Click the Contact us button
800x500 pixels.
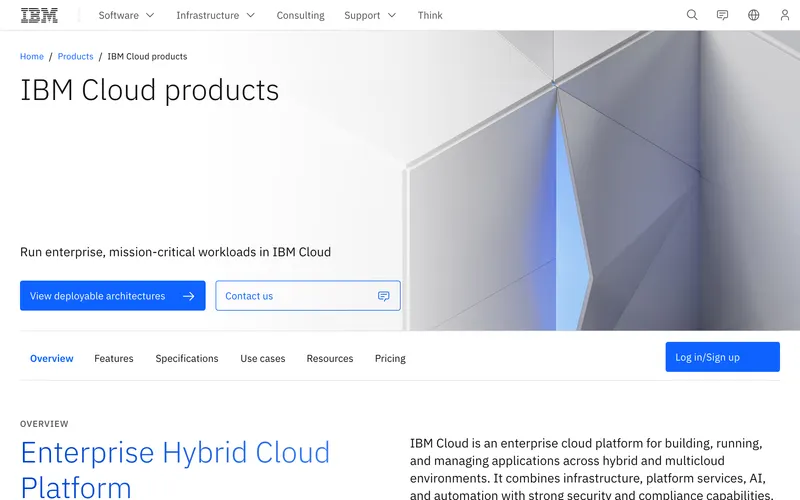pos(308,295)
